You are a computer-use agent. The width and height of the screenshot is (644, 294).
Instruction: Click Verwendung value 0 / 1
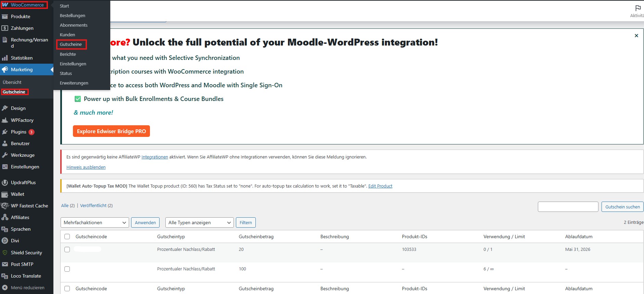(x=488, y=250)
